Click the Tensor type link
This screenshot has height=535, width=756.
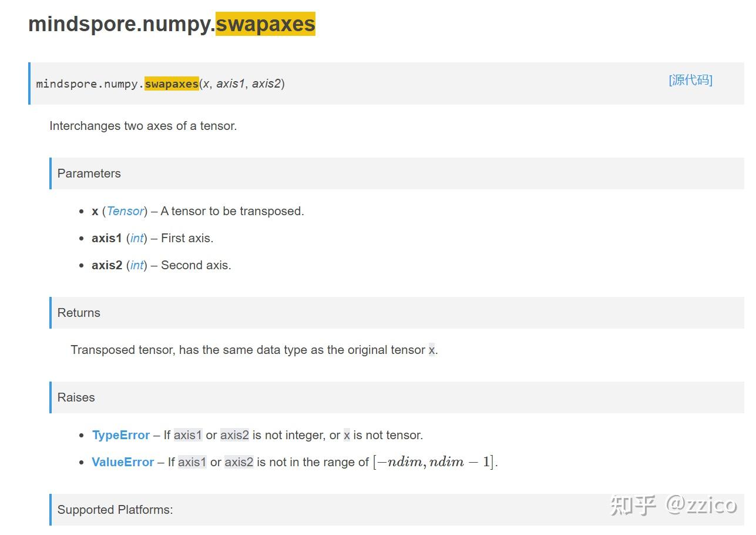tap(125, 211)
